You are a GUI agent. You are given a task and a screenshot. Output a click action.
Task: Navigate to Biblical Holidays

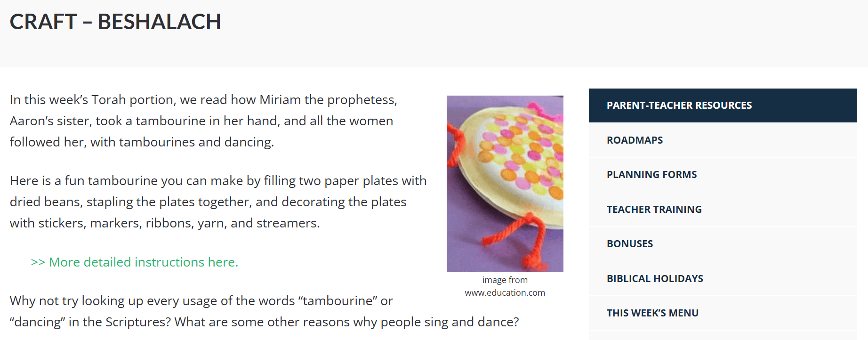[x=655, y=279]
